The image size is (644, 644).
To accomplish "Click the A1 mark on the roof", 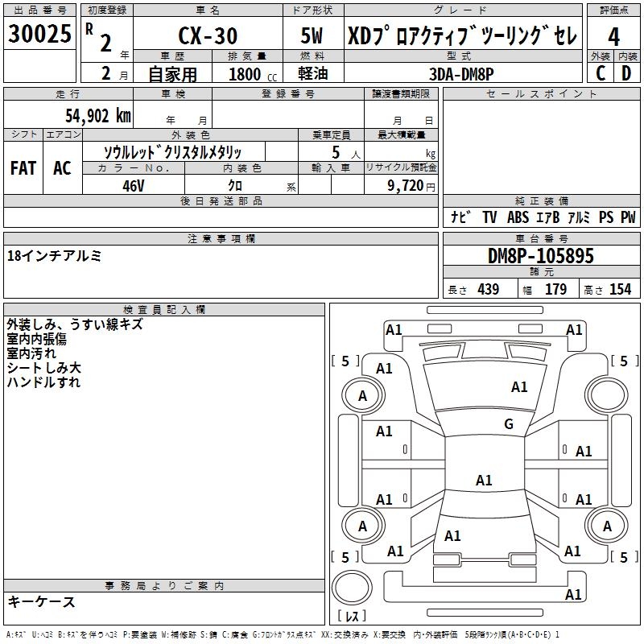I will [x=484, y=480].
